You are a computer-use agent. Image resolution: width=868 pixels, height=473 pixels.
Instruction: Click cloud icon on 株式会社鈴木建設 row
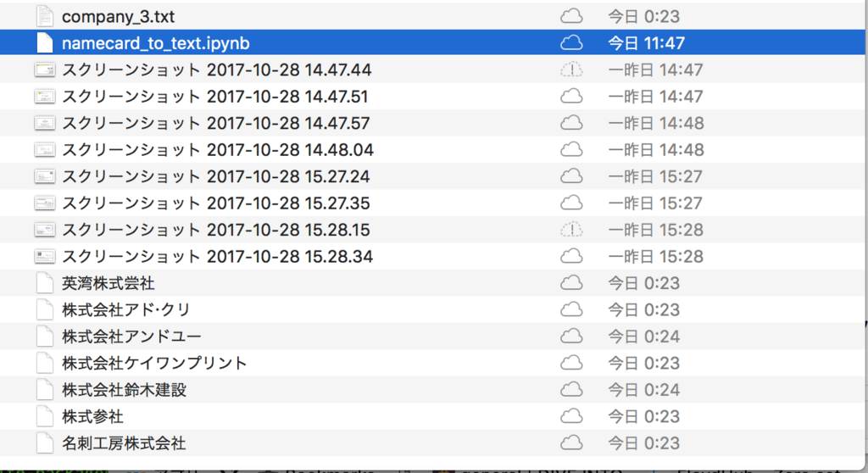[x=571, y=389]
